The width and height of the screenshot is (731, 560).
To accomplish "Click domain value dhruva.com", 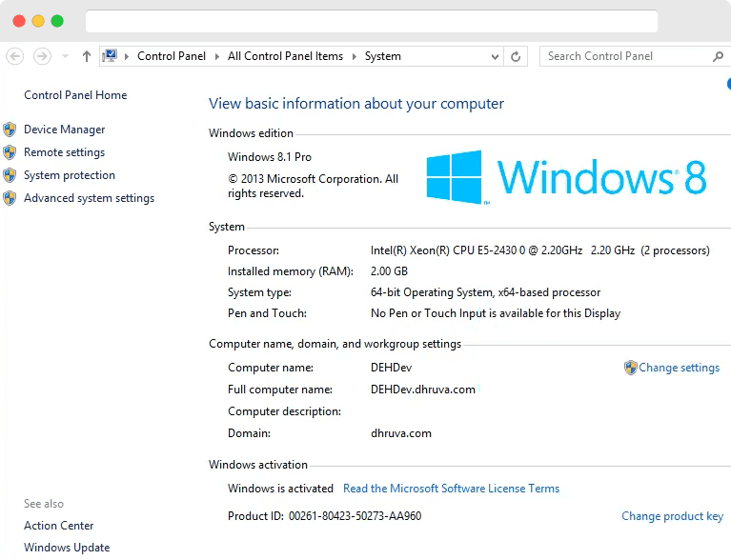I will pos(401,433).
